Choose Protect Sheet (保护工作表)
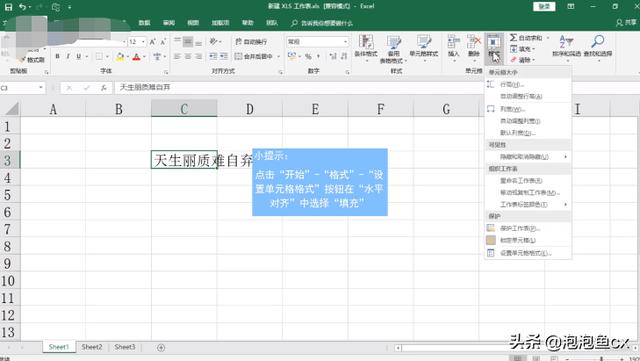 [528, 228]
